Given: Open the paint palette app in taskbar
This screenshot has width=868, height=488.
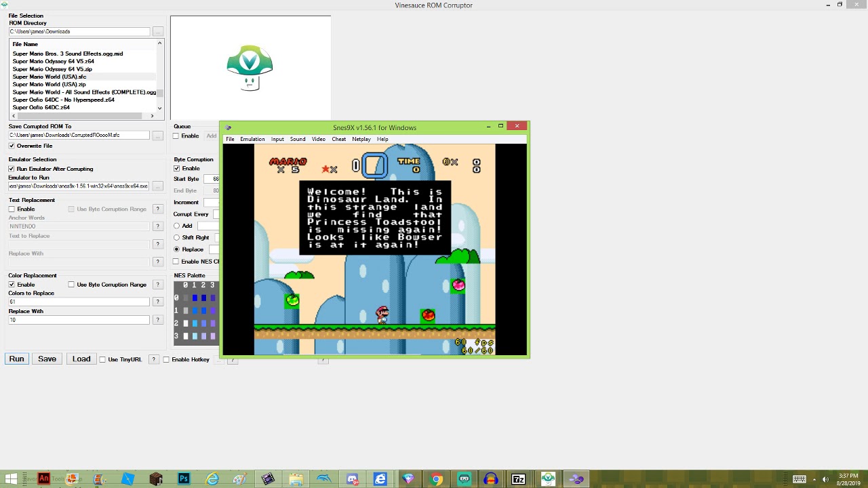Looking at the screenshot, I should tap(239, 479).
